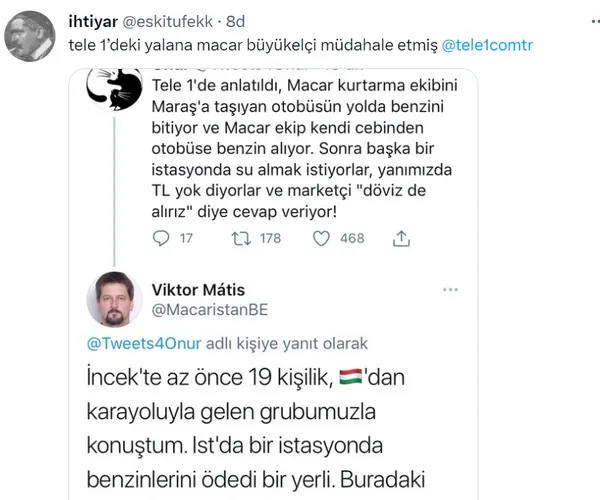Click the main tweet text about macar büyükelçi

click(250, 46)
